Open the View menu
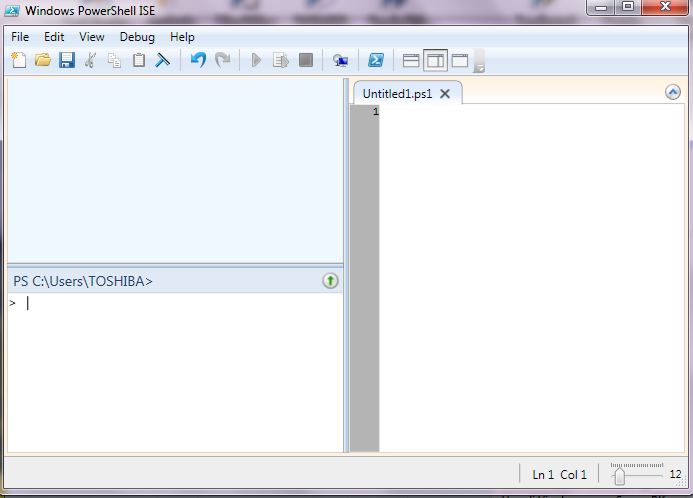The width and height of the screenshot is (693, 498). 91,37
